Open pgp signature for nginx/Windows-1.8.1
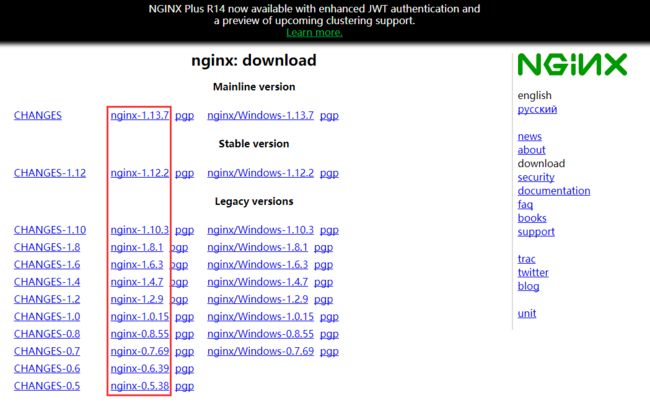 [323, 248]
